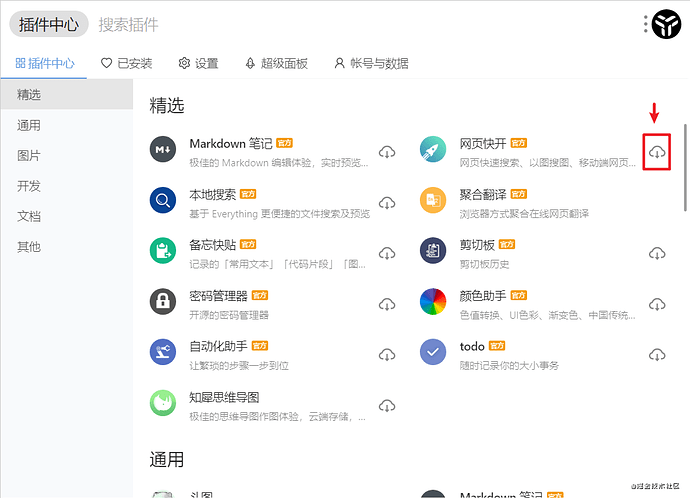Click download icon for Markdown 笔记
This screenshot has width=690, height=498.
tap(387, 152)
